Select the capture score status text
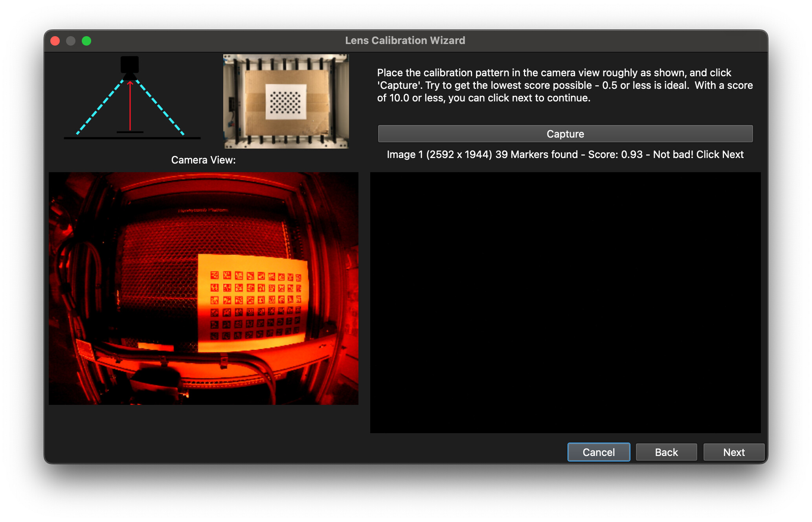Screen dimensions: 812x522 pos(565,154)
